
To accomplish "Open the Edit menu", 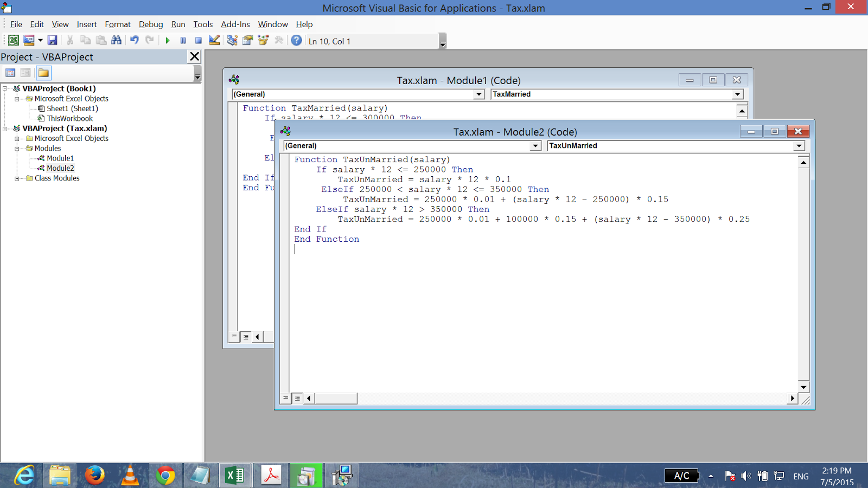I will point(37,24).
